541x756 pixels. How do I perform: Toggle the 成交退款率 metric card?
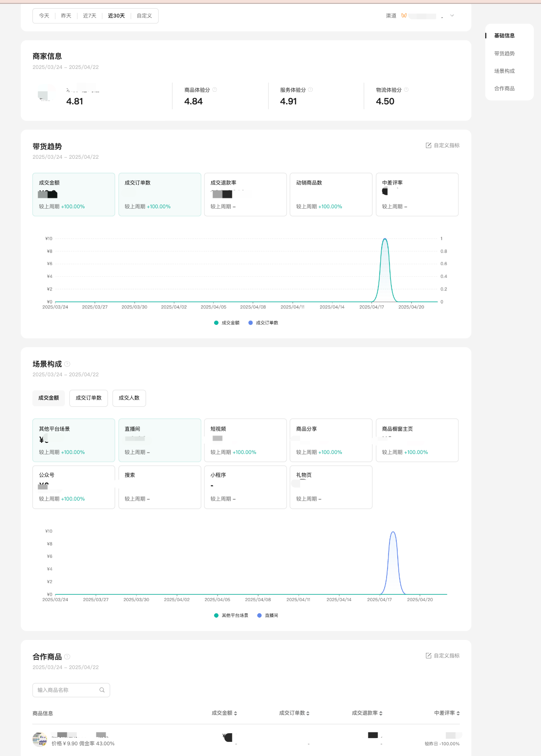pos(245,194)
